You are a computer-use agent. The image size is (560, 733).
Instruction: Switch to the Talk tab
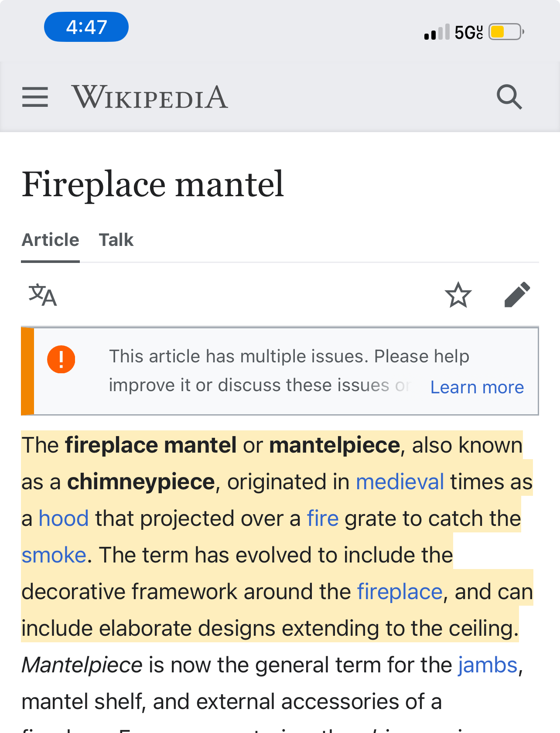coord(116,240)
